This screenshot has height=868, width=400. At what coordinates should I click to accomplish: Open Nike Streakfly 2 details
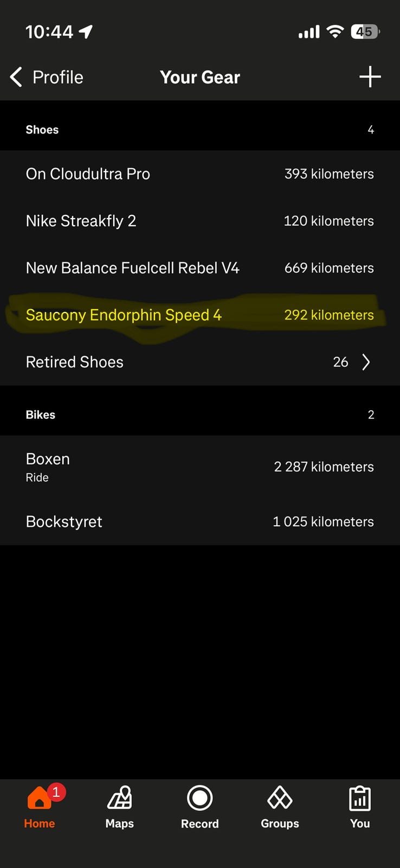[81, 221]
